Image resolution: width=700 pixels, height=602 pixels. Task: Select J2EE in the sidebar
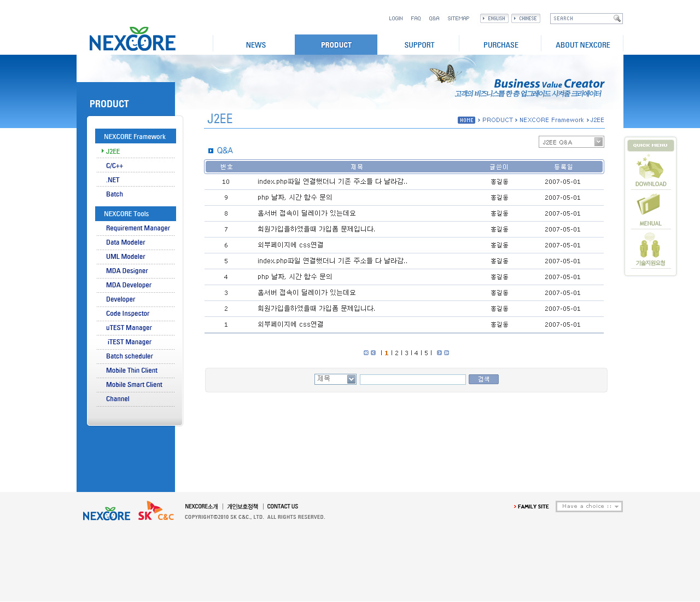tap(113, 152)
